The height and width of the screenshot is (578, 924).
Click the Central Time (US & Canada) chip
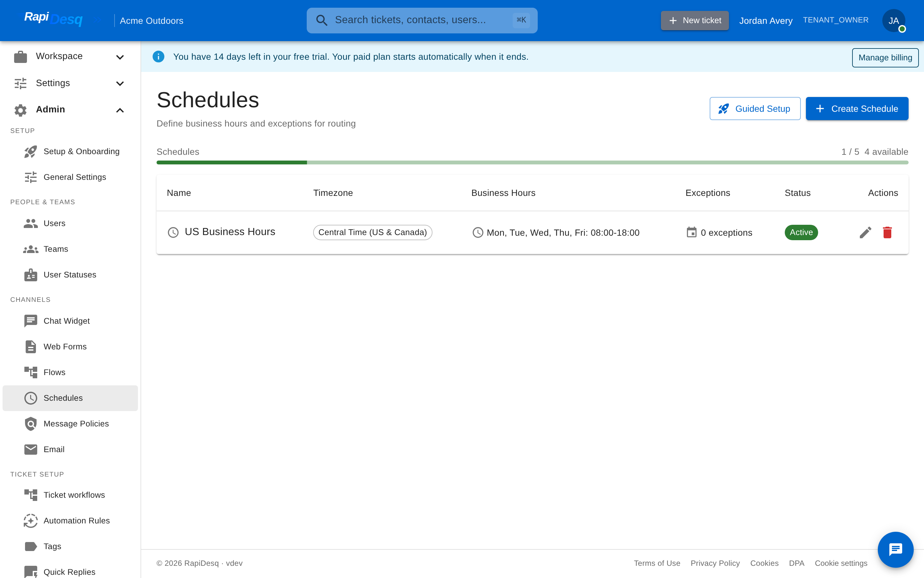372,232
